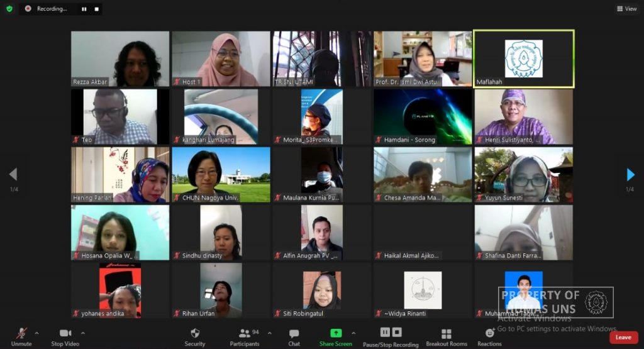644x349 pixels.
Task: Click Teo's muted microphone icon
Action: [x=76, y=140]
